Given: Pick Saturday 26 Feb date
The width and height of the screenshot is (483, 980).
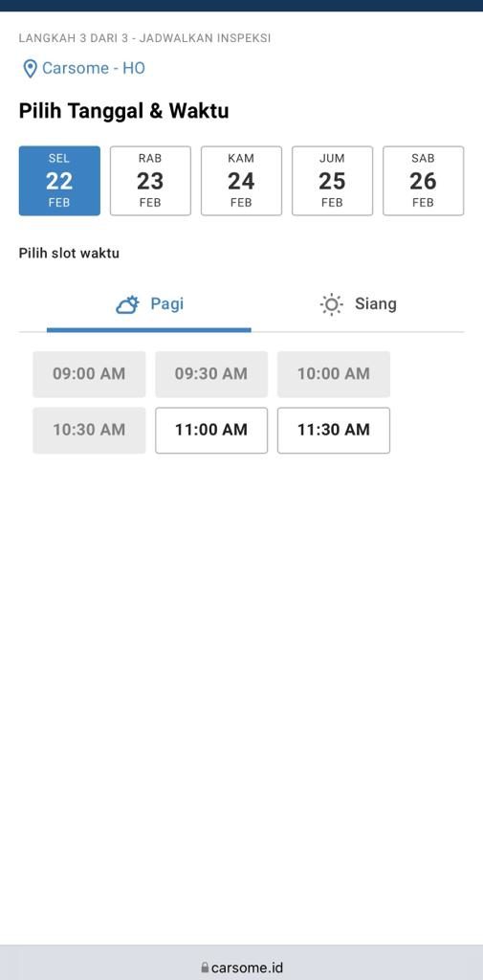Looking at the screenshot, I should [423, 181].
